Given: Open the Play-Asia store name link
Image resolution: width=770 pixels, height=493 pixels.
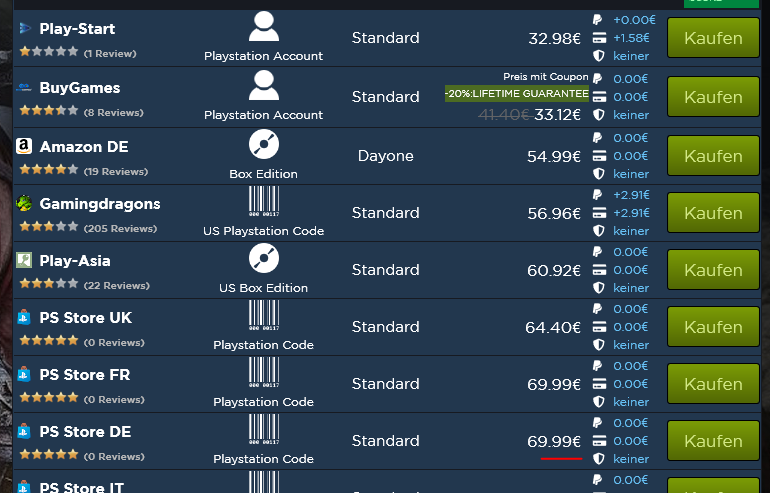Looking at the screenshot, I should click(75, 261).
